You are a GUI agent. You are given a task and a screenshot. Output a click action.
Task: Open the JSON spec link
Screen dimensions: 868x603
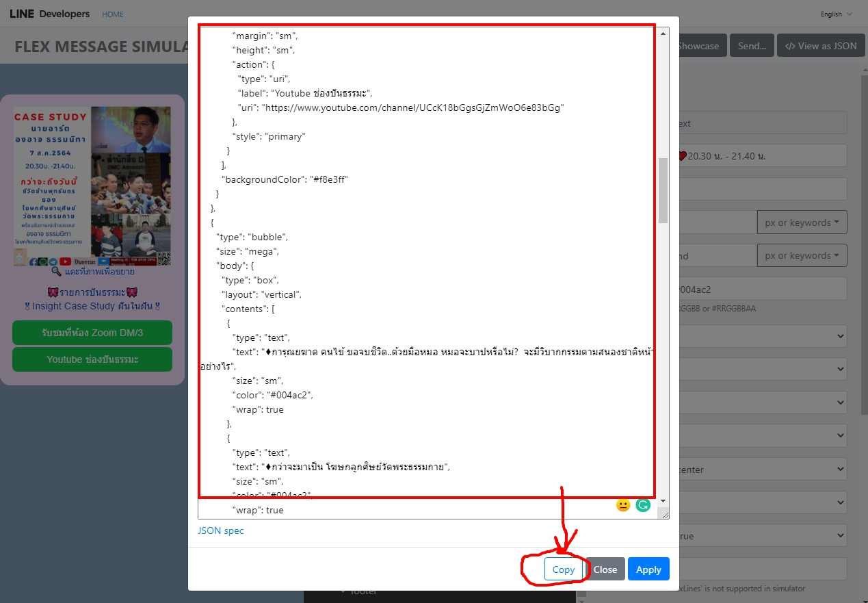[x=220, y=530]
